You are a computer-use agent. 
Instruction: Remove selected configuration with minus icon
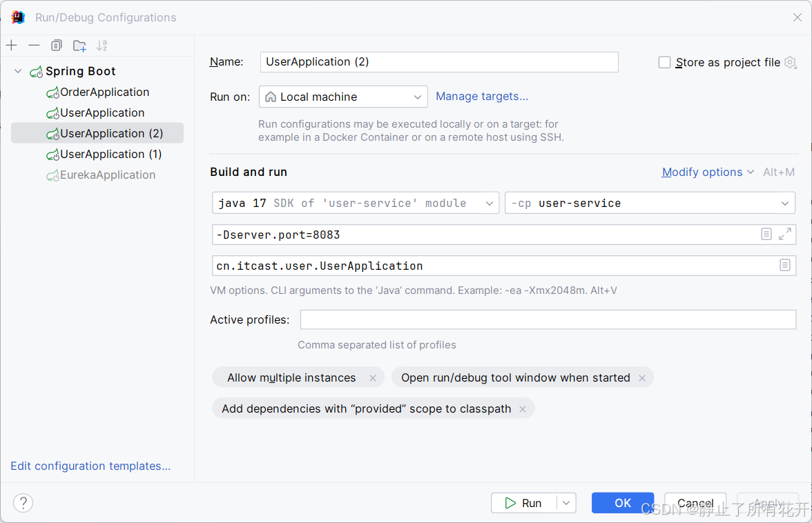coord(35,46)
